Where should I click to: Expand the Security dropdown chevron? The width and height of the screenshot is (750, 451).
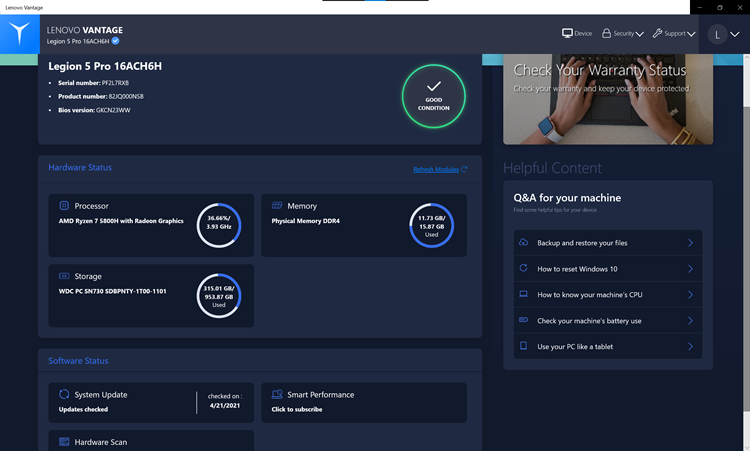[640, 34]
